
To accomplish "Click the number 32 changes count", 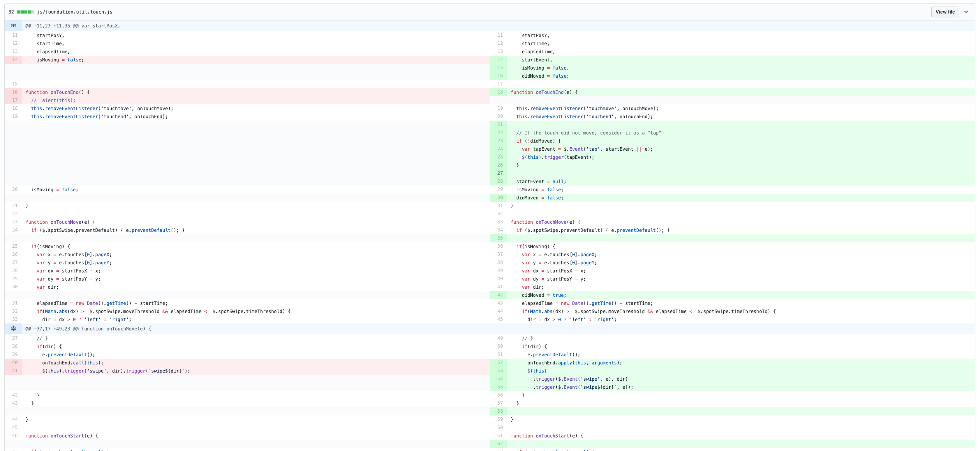I will 11,12.
